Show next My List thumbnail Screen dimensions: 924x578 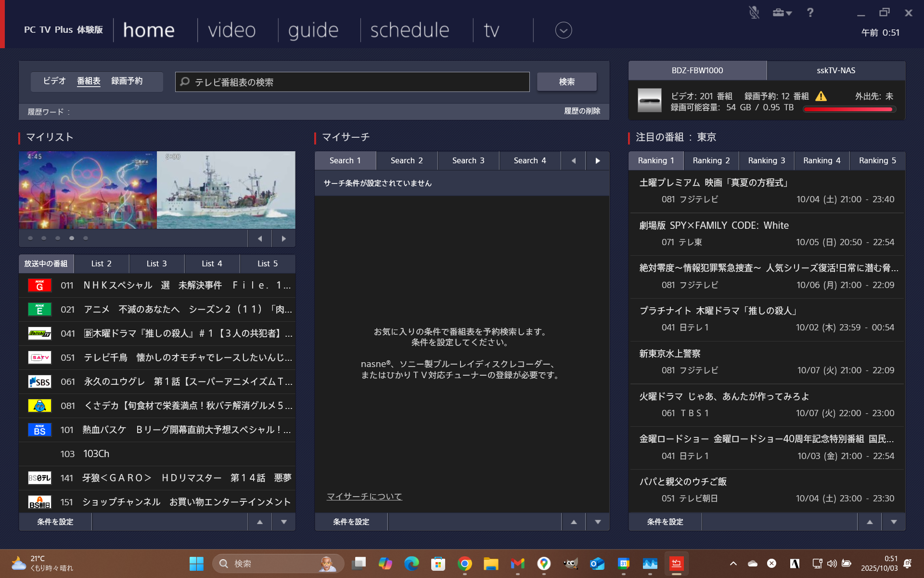pos(283,238)
